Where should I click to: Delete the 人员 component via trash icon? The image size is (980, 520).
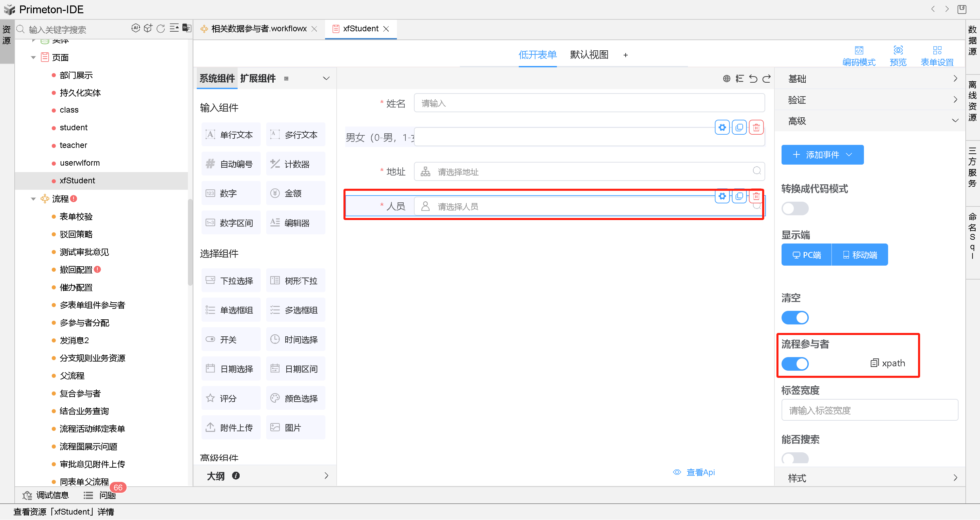756,196
